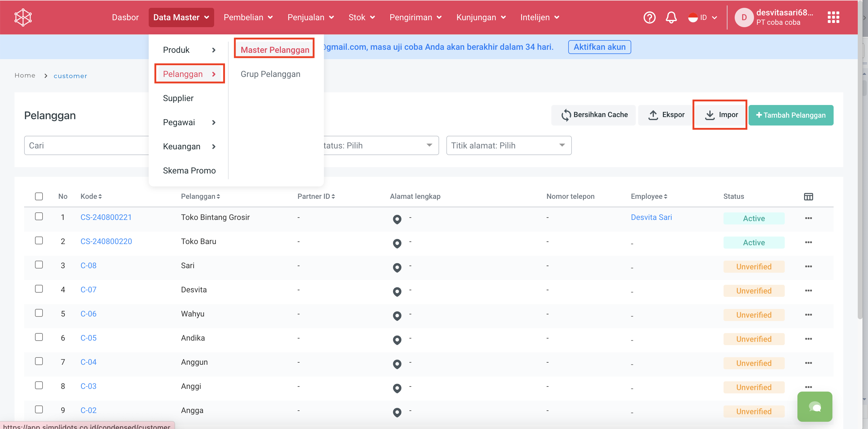Expand the Titik alamat dropdown
Image resolution: width=868 pixels, height=429 pixels.
[x=508, y=146]
